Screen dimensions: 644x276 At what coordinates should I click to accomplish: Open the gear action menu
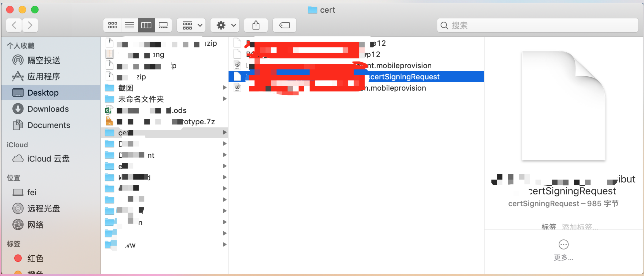(225, 25)
